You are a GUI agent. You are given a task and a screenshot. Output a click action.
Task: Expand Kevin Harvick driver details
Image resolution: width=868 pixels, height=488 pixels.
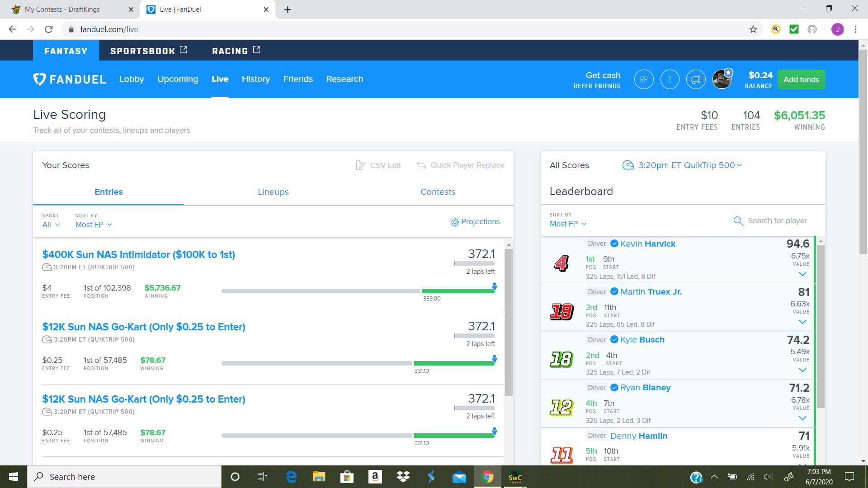[x=802, y=274]
